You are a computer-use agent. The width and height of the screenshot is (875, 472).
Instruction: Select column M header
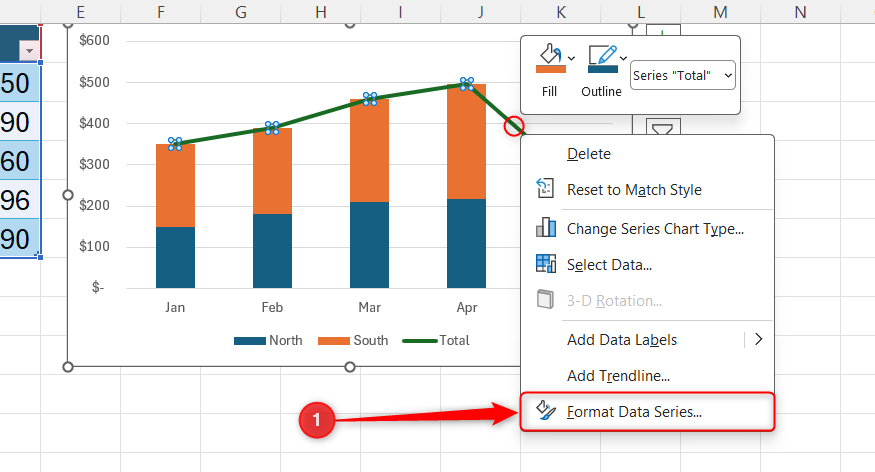[720, 12]
